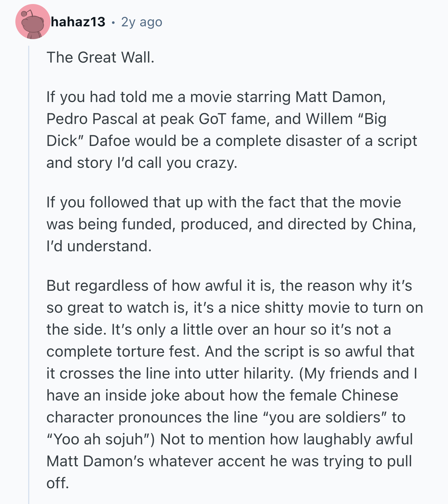The height and width of the screenshot is (504, 448).
Task: Click "The Great Wall." opening line
Action: 100,57
